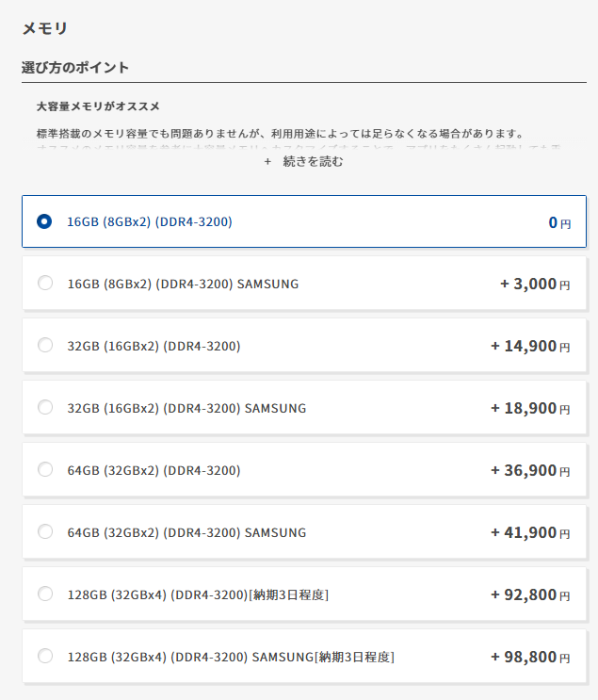Click the + 36,900円 price option
Image resolution: width=598 pixels, height=700 pixels.
pos(529,470)
